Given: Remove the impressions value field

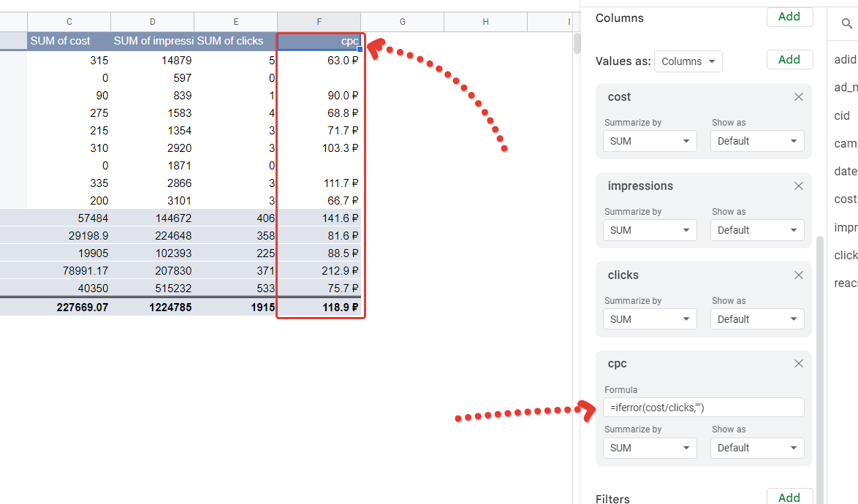Looking at the screenshot, I should click(x=798, y=186).
